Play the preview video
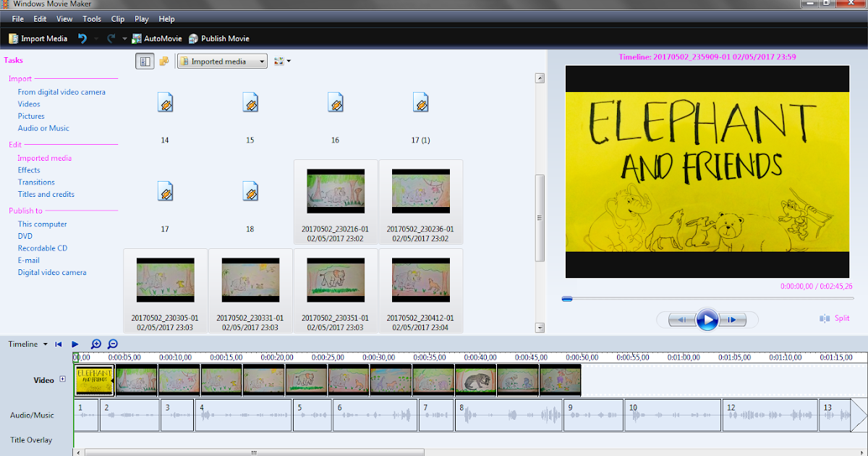868x456 pixels. [707, 319]
